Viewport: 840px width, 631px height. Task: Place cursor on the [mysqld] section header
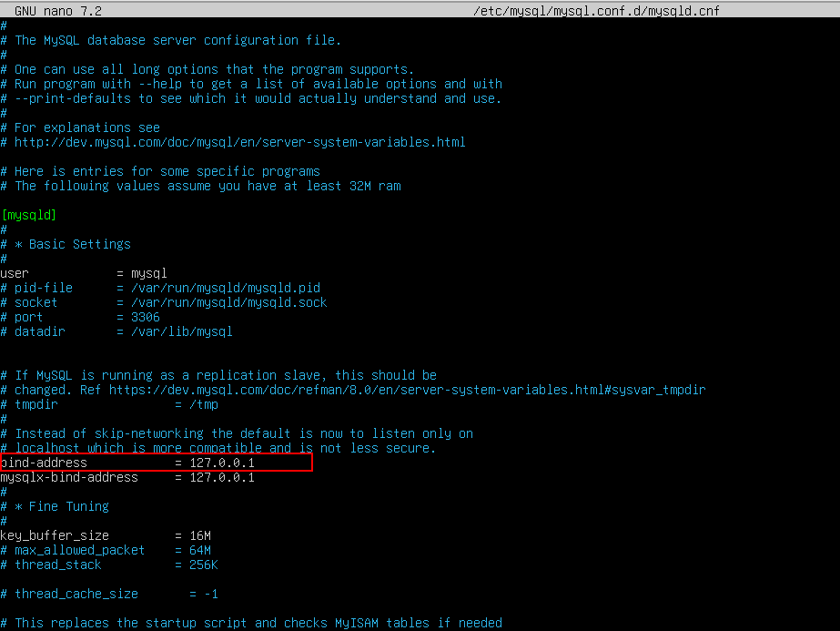tap(29, 215)
